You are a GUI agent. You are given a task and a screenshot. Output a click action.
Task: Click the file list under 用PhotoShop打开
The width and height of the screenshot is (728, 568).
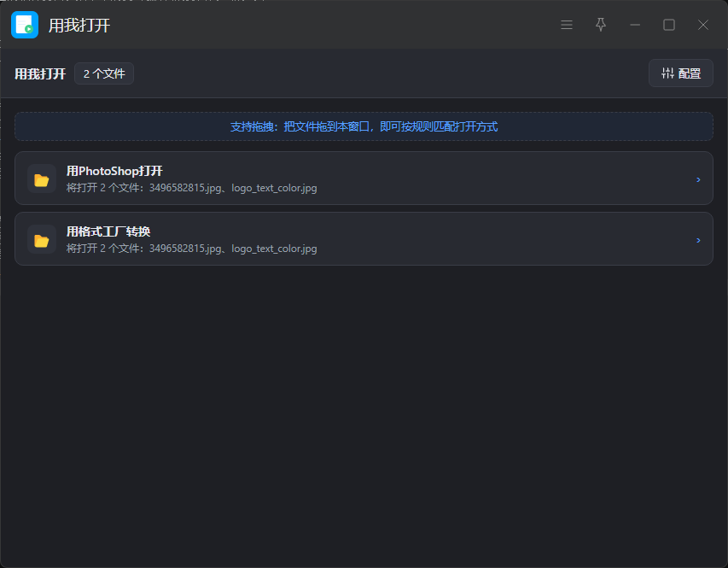pos(192,188)
